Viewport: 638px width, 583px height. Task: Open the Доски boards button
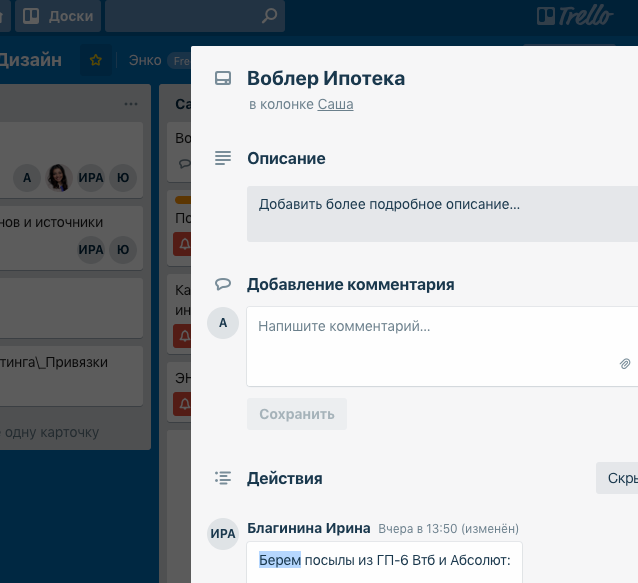pyautogui.click(x=58, y=16)
